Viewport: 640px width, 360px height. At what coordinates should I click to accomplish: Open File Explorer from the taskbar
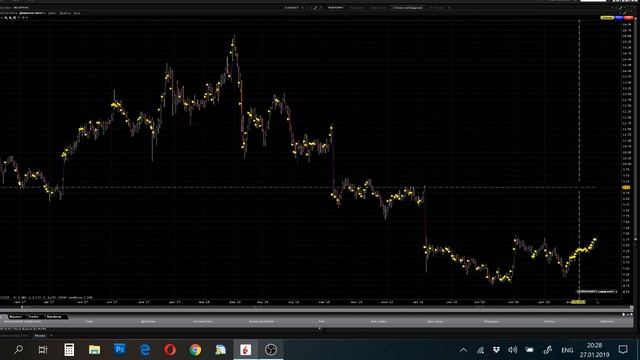(x=94, y=349)
